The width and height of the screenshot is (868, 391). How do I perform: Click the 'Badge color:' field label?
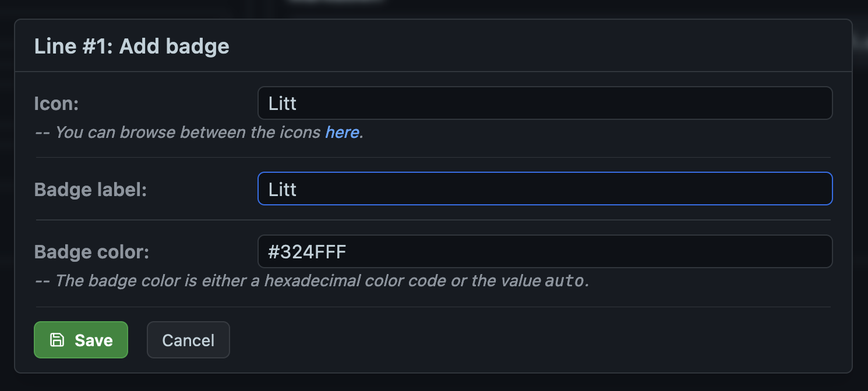click(92, 252)
